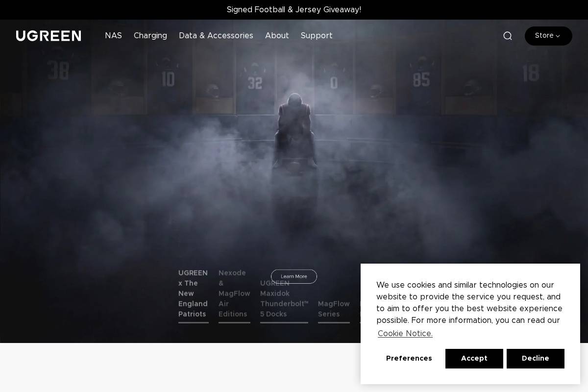Open the NAS menu
The image size is (588, 392).
click(x=113, y=36)
